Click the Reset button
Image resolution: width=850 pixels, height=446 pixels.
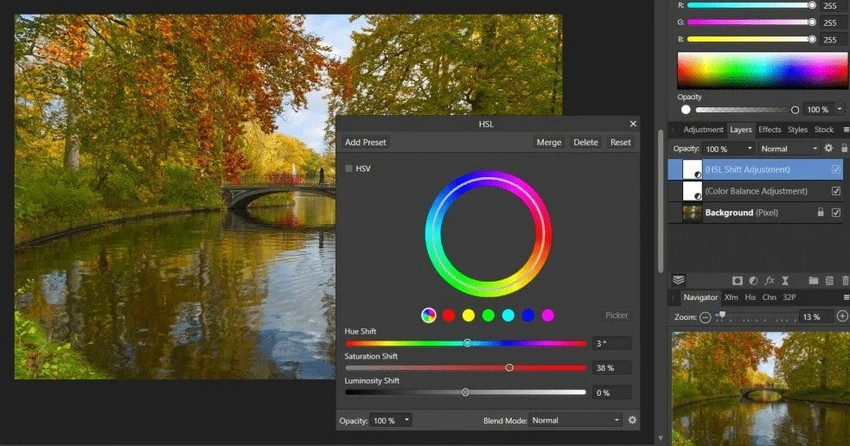(620, 142)
